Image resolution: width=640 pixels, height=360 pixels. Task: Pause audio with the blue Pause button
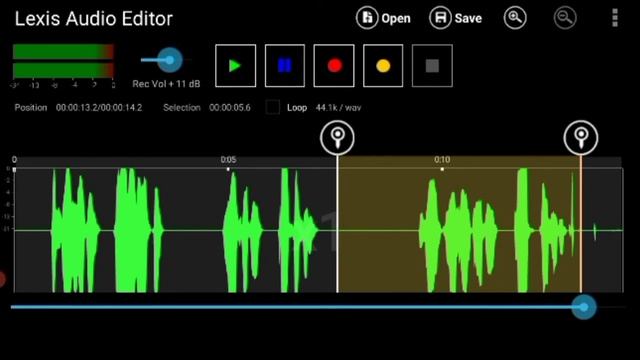(x=285, y=66)
